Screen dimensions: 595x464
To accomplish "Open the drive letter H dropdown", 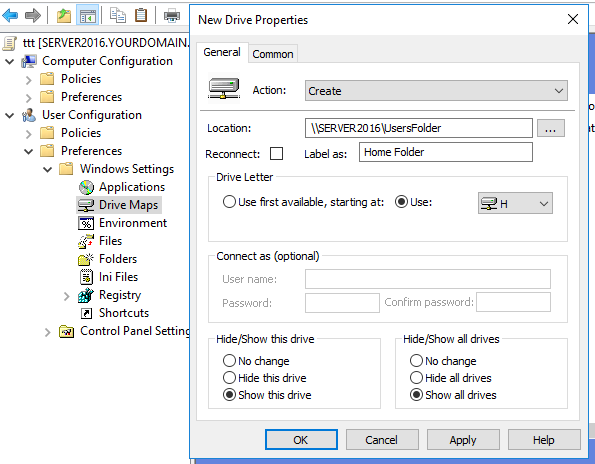I will click(x=515, y=203).
